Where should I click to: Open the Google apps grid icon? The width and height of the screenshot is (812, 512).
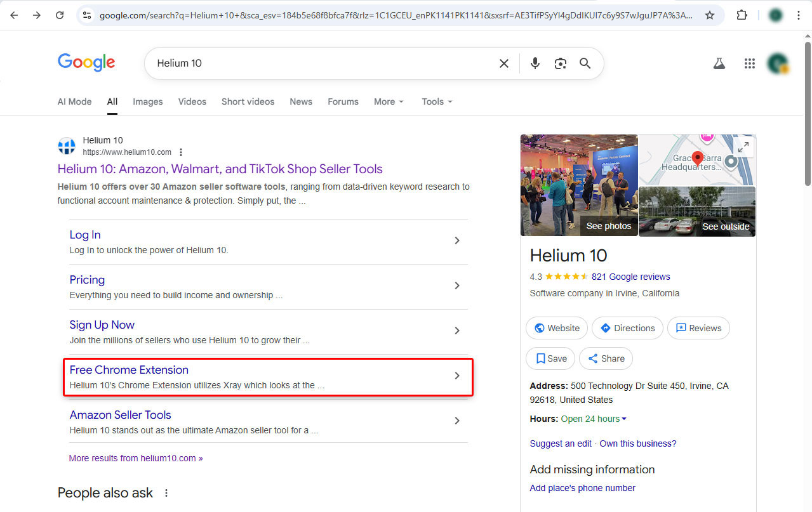pyautogui.click(x=750, y=63)
